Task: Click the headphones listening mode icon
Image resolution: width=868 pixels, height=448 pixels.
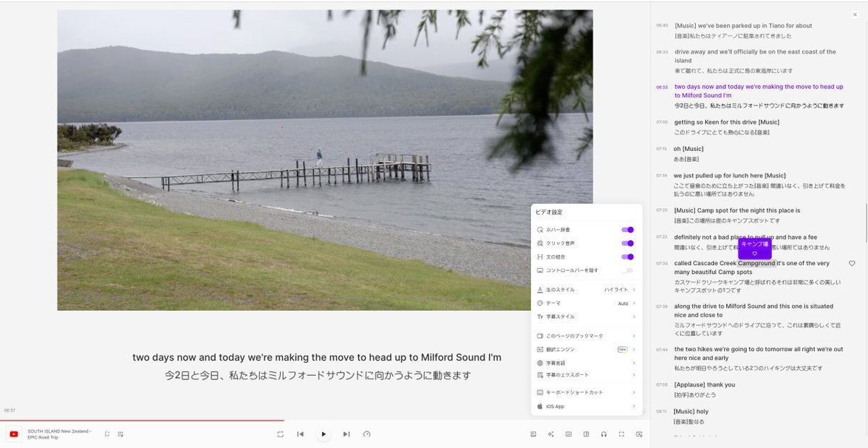Action: (603, 434)
